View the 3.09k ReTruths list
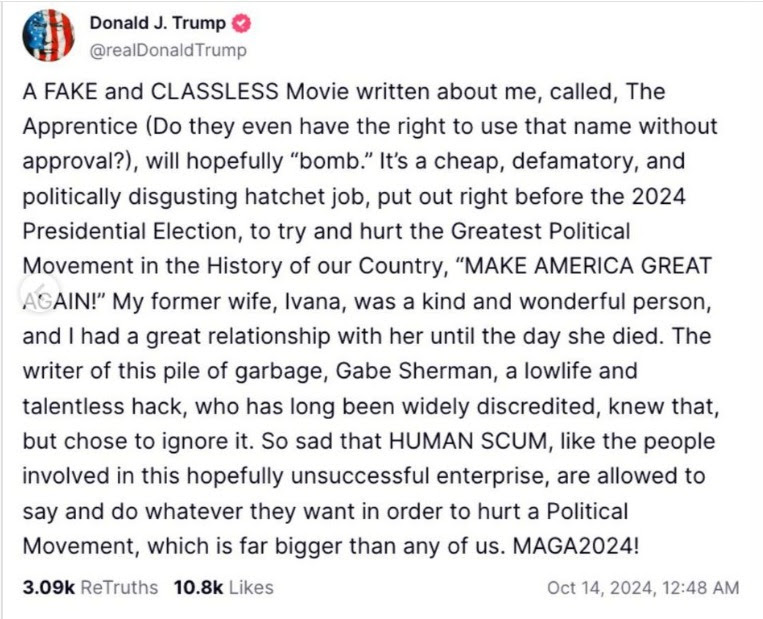 tap(90, 587)
